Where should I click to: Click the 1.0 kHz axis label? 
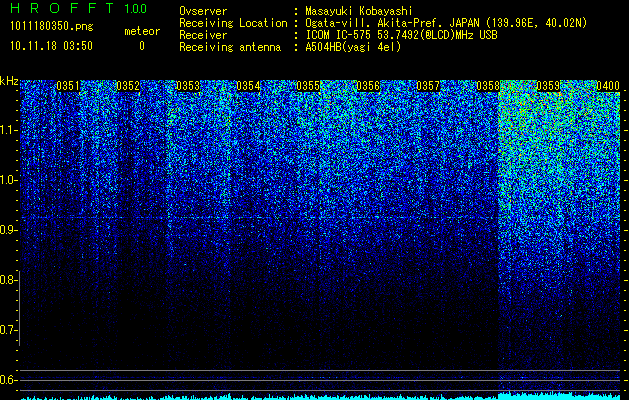tap(9, 181)
